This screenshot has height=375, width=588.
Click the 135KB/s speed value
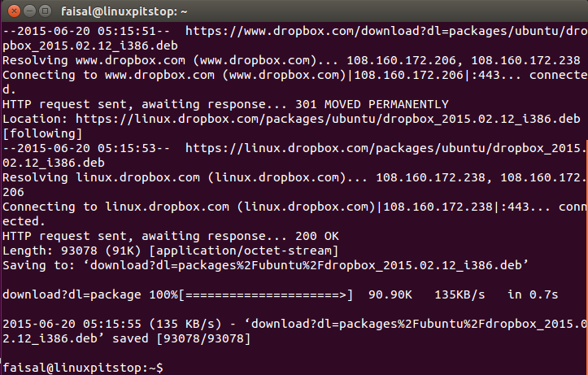[460, 294]
